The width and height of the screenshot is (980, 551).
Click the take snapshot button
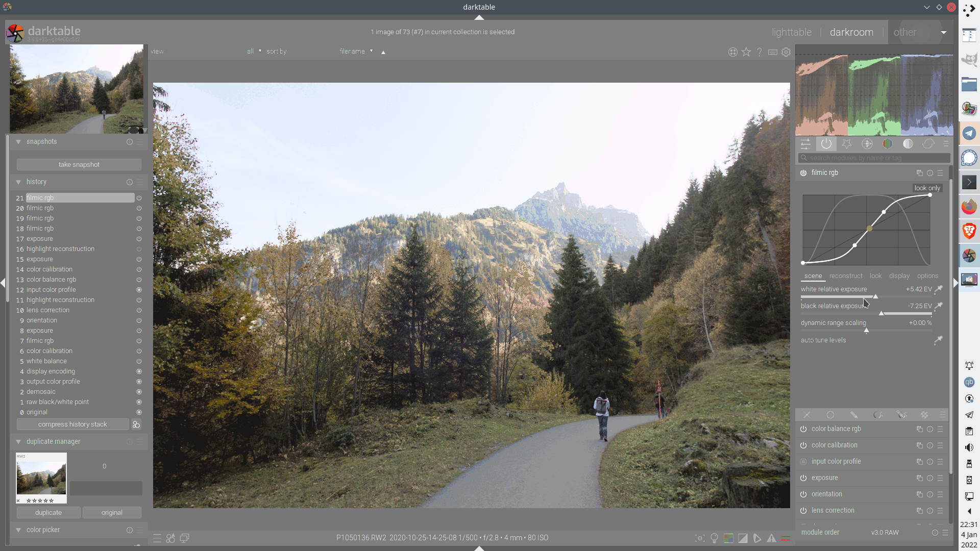(79, 165)
